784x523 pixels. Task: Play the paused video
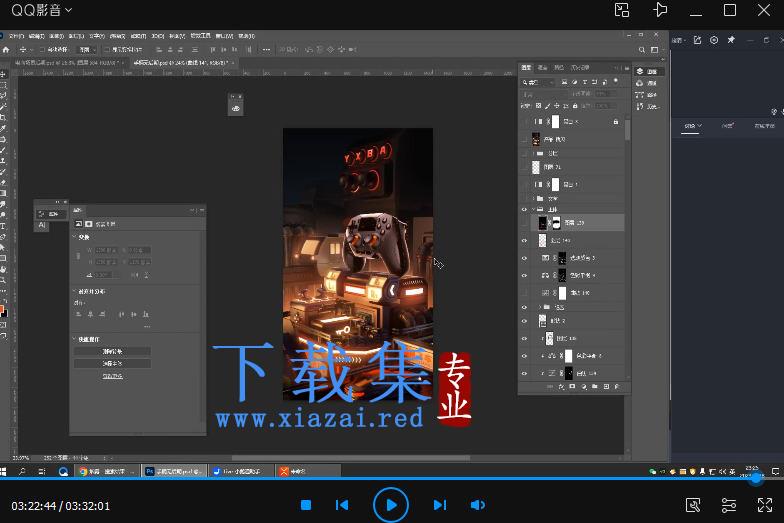click(x=391, y=506)
